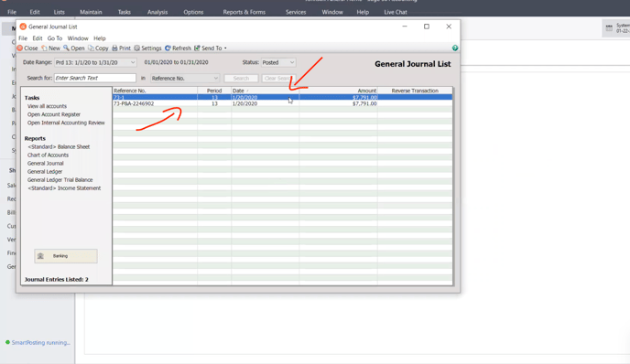
Task: Open the Help menu in General Journal List
Action: coord(100,38)
